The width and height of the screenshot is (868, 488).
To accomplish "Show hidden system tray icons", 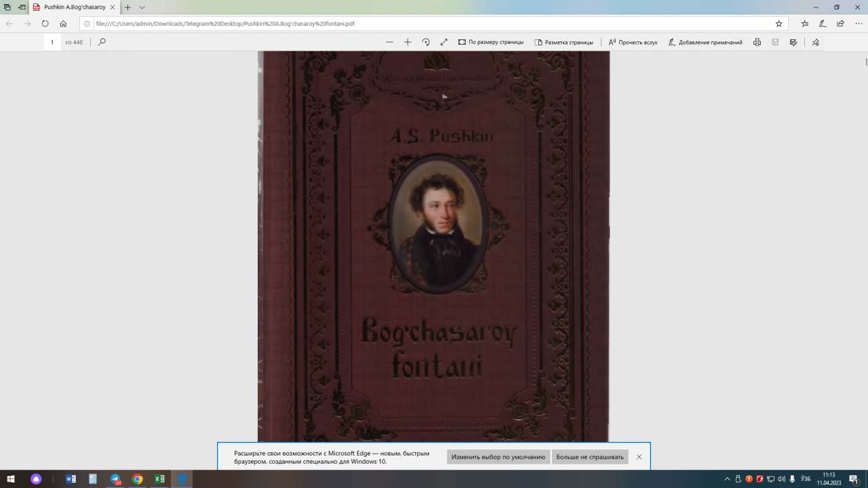I will click(x=727, y=479).
